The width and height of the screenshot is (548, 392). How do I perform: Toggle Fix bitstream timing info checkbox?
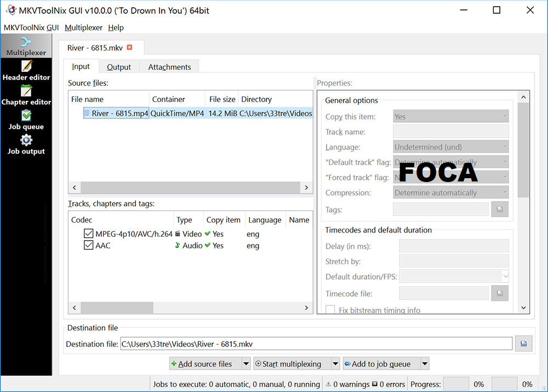point(330,309)
